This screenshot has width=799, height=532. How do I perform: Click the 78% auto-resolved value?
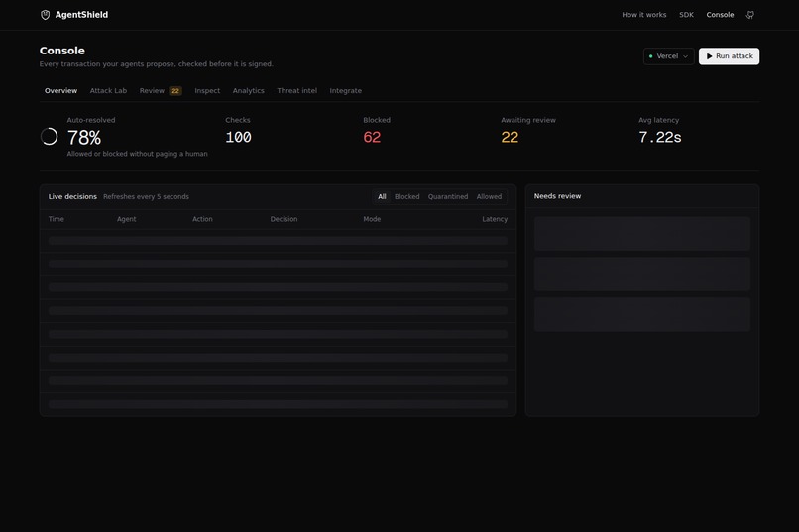coord(84,138)
